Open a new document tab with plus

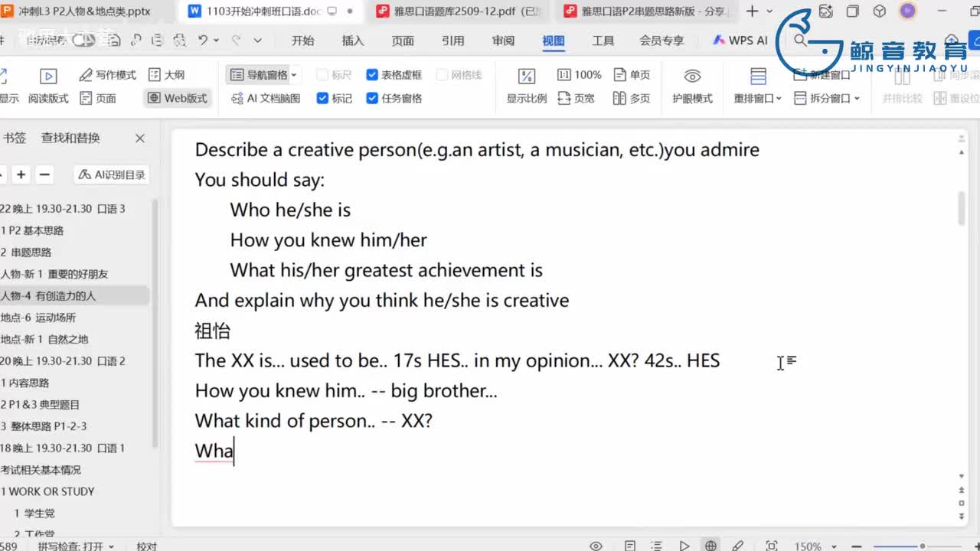tap(753, 11)
